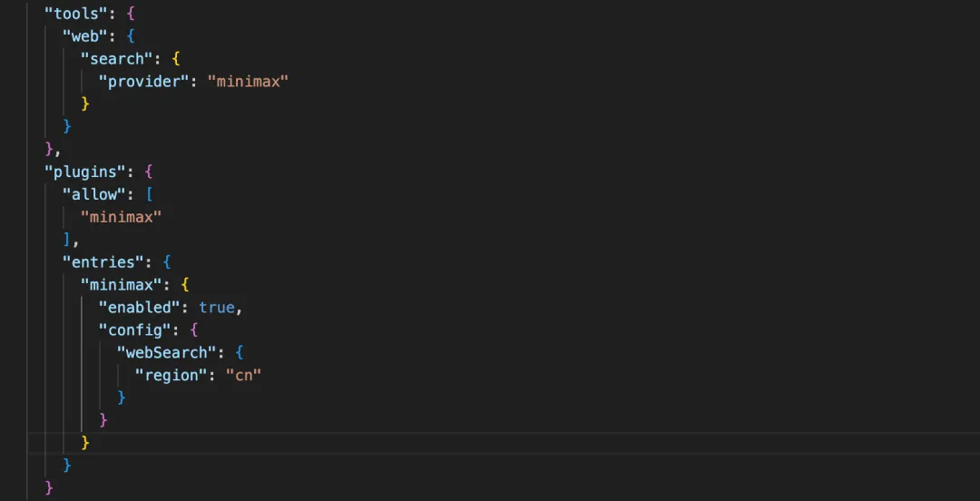
Task: Click the "minimax" value after provider
Action: pos(248,82)
